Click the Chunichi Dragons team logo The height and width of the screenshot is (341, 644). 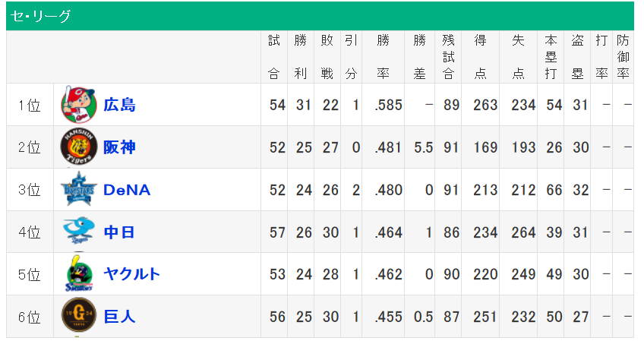tap(79, 232)
